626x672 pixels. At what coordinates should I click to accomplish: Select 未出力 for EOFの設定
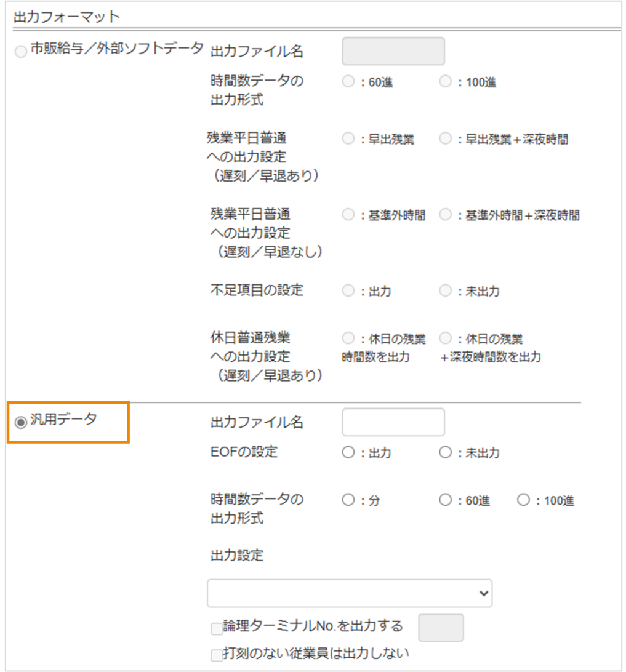click(x=444, y=453)
